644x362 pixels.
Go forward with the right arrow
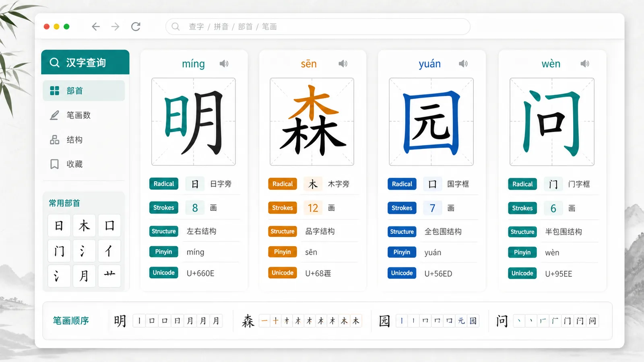pyautogui.click(x=116, y=27)
